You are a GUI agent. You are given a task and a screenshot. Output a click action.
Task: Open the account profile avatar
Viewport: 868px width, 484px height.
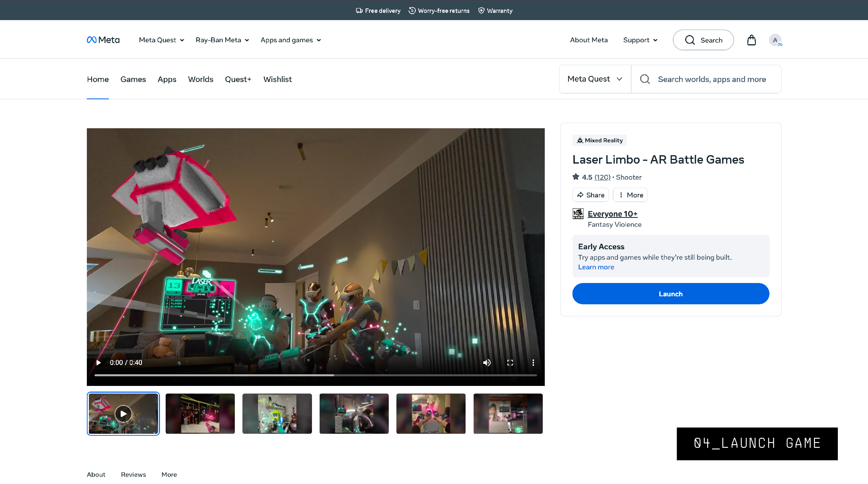[775, 40]
